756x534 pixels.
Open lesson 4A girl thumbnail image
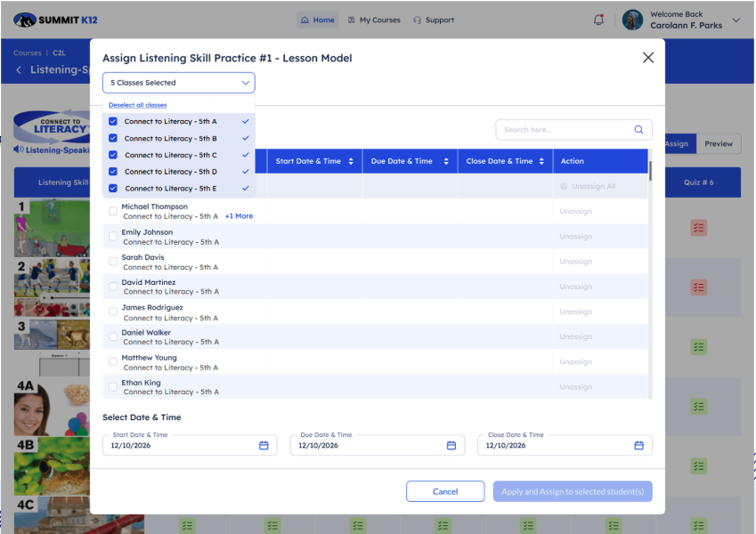pos(52,408)
